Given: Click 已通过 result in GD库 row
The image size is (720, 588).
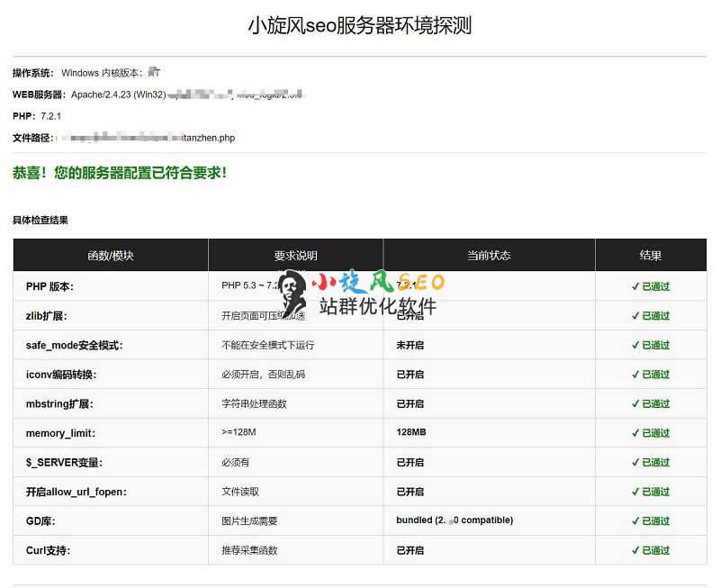Looking at the screenshot, I should [x=651, y=521].
